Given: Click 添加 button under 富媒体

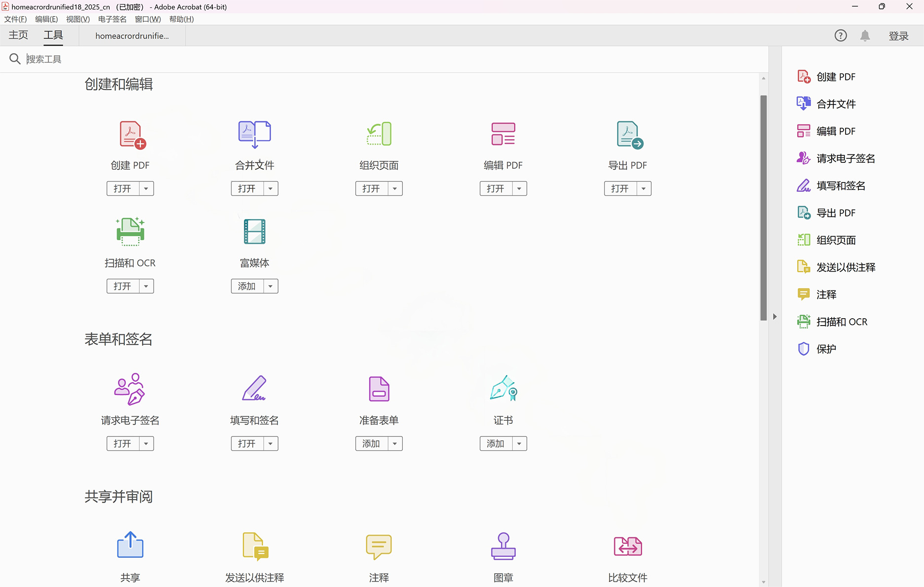Looking at the screenshot, I should coord(247,286).
